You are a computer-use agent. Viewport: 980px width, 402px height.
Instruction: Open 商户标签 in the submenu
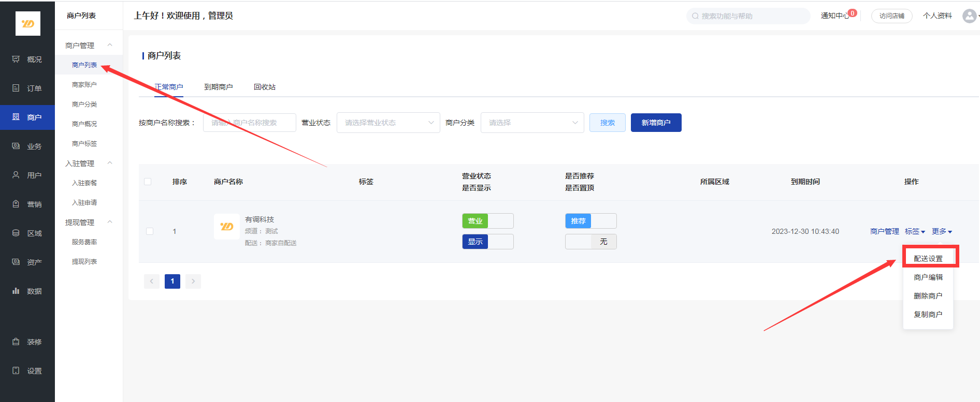click(x=84, y=143)
